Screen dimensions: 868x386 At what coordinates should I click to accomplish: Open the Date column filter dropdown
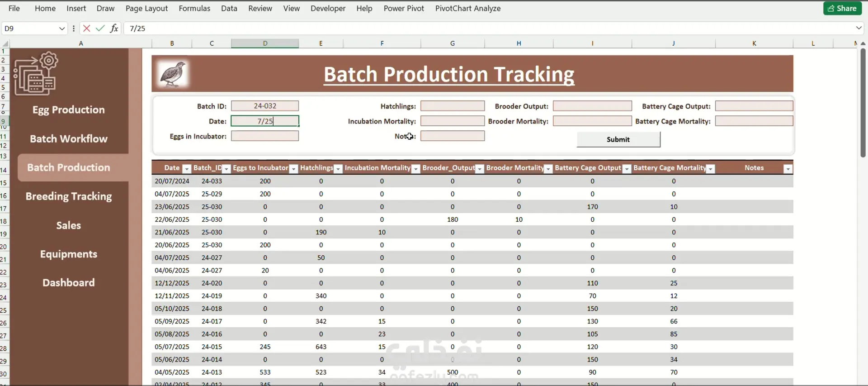point(186,169)
